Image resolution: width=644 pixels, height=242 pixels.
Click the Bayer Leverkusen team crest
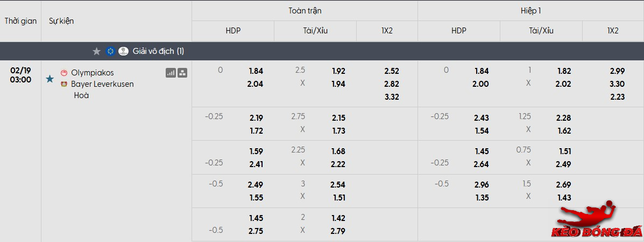pos(64,84)
